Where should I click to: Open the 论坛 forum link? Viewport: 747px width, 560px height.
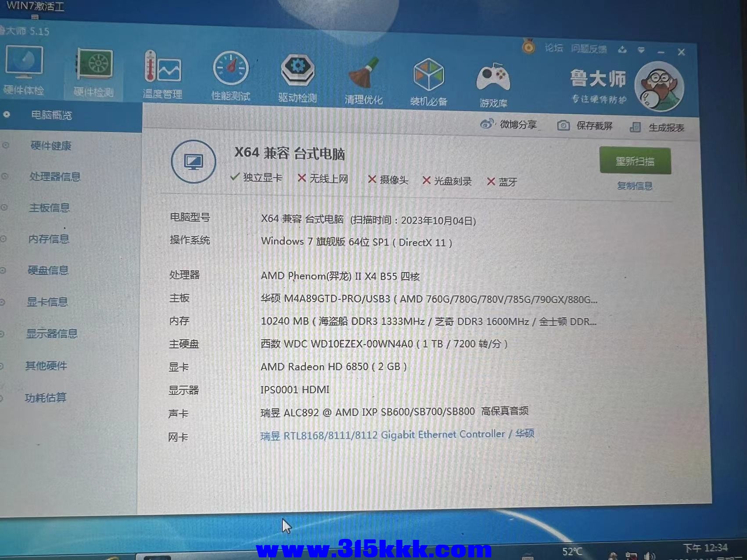[554, 48]
